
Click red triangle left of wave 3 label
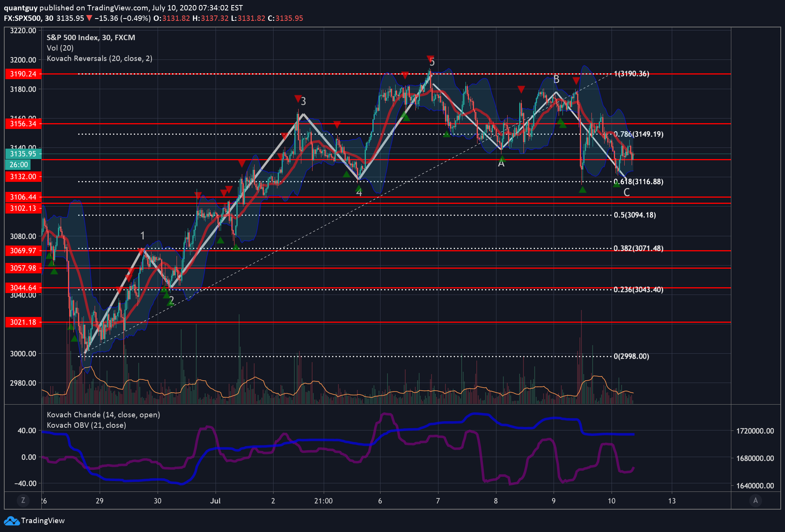[x=297, y=98]
